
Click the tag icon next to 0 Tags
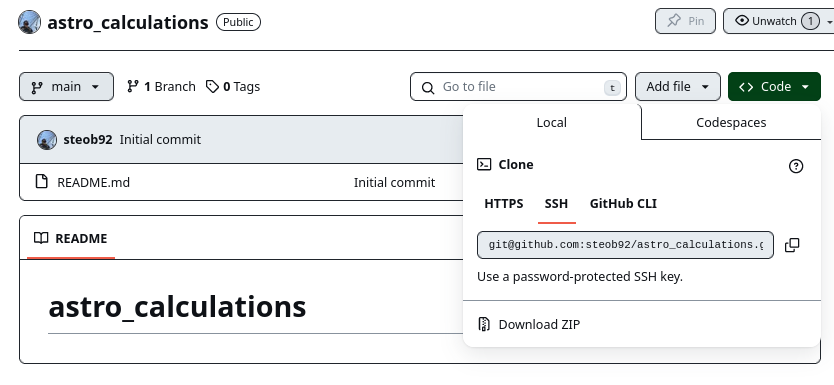pos(212,87)
